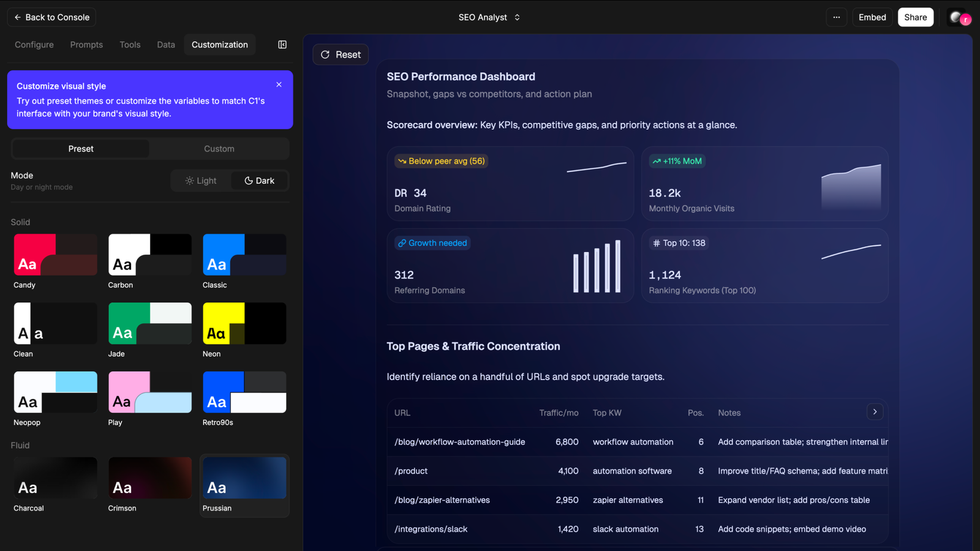Click the table's next-columns arrow
This screenshot has height=551, width=980.
[x=875, y=412]
